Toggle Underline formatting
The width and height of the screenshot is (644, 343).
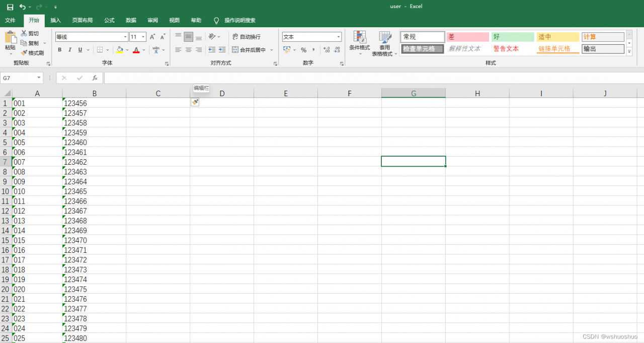(80, 50)
